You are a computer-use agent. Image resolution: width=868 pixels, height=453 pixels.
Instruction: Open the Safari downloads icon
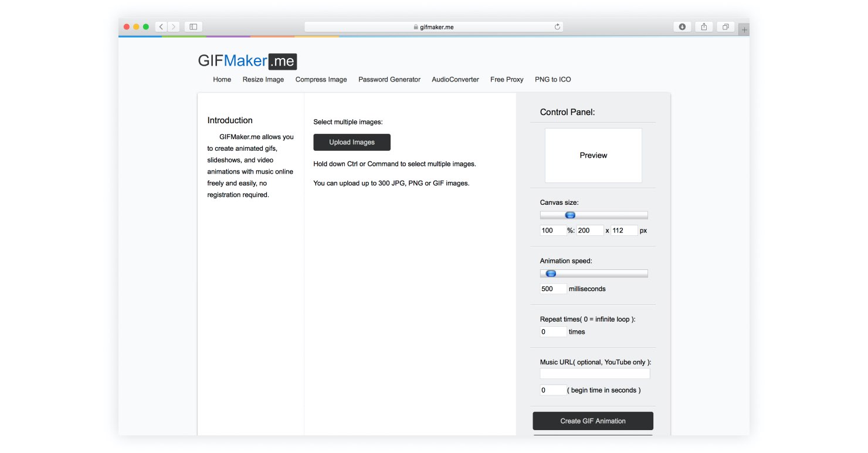[682, 26]
